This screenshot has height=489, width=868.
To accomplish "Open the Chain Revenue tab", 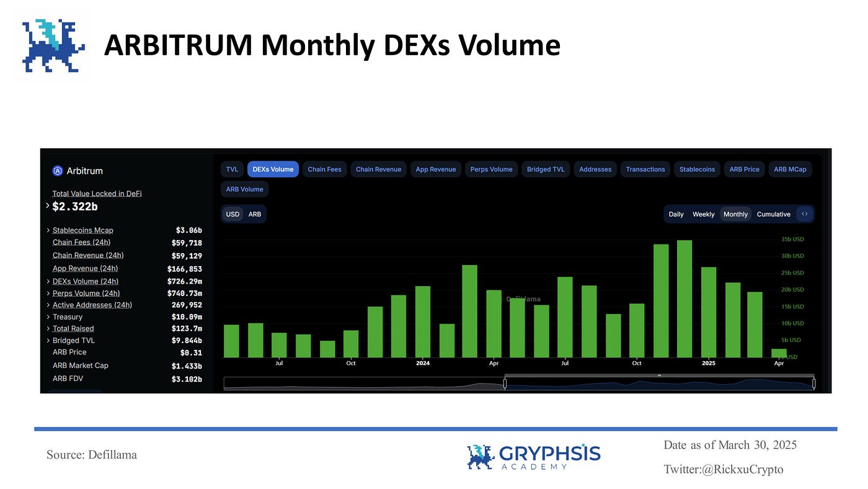I will click(378, 169).
